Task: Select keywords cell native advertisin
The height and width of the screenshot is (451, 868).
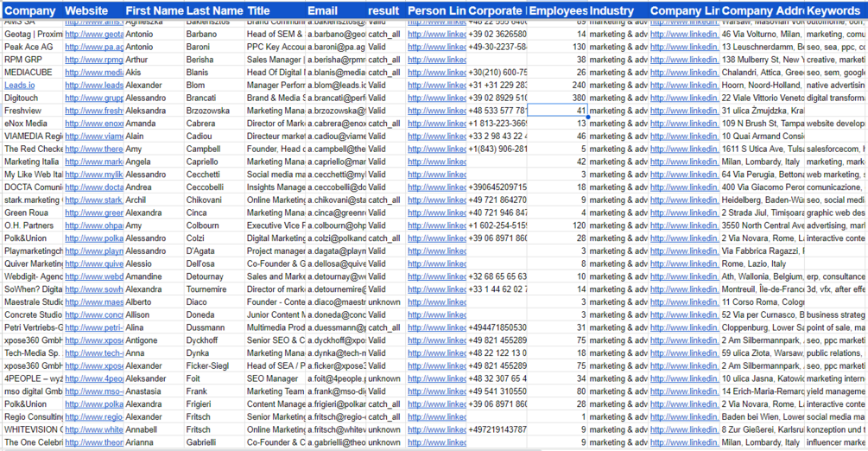Action: (835, 85)
